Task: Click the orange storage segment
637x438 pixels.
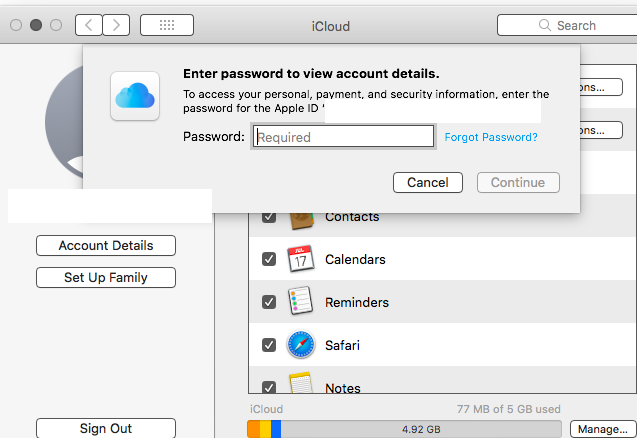Action: pos(254,429)
